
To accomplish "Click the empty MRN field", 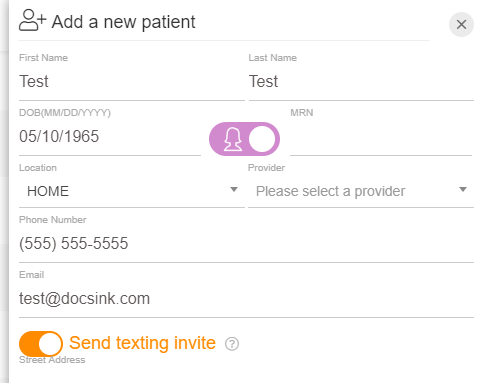I will click(x=381, y=137).
